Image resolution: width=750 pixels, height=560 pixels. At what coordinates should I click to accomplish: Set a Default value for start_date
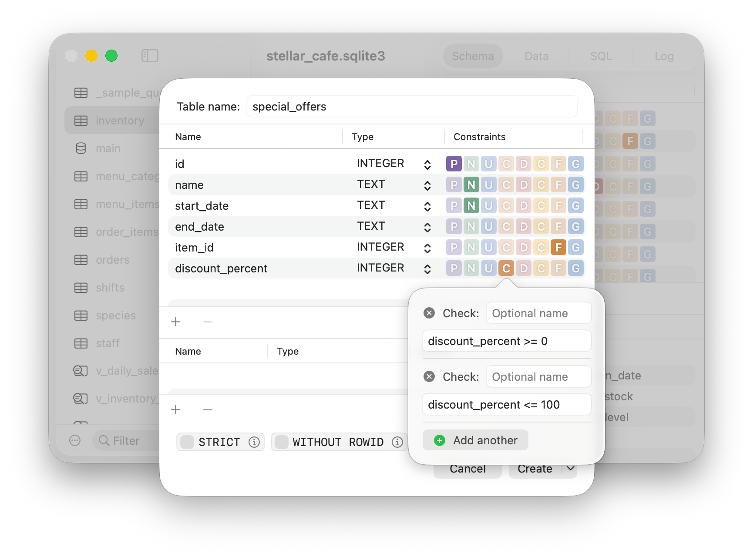(524, 205)
